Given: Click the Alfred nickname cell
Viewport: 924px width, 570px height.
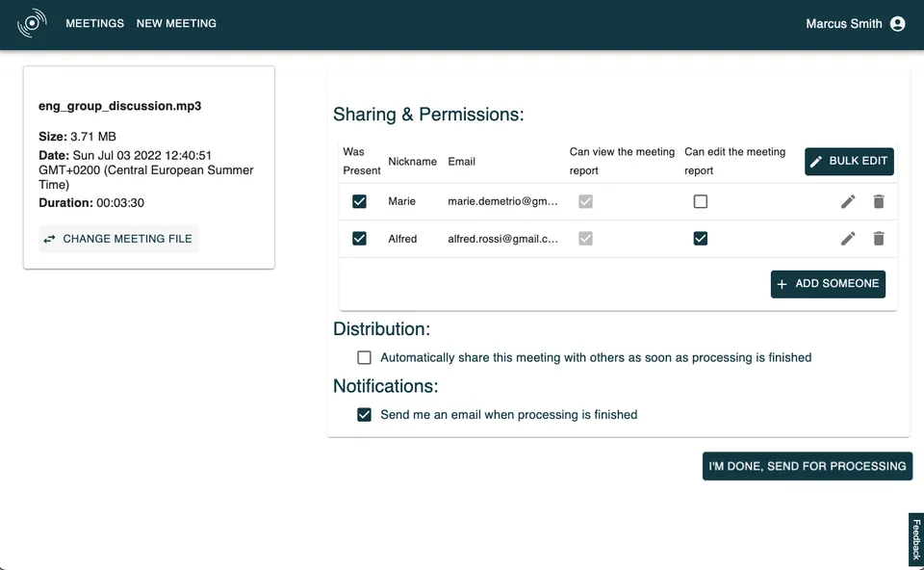Looking at the screenshot, I should 402,239.
